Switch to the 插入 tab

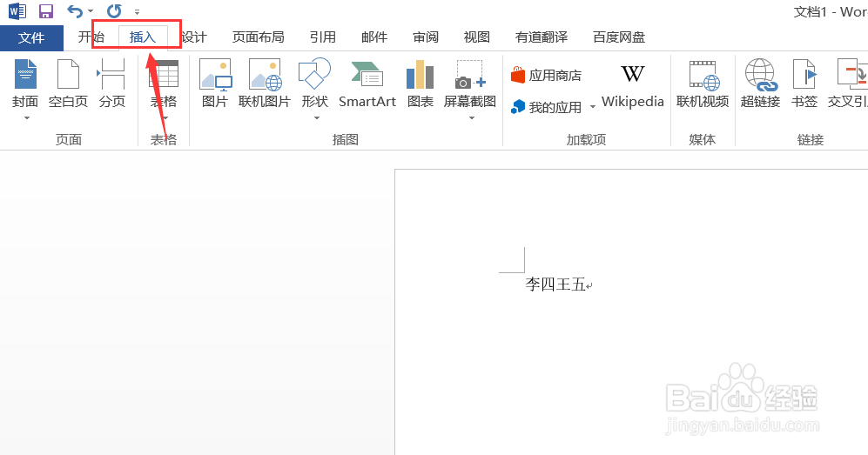pyautogui.click(x=143, y=37)
